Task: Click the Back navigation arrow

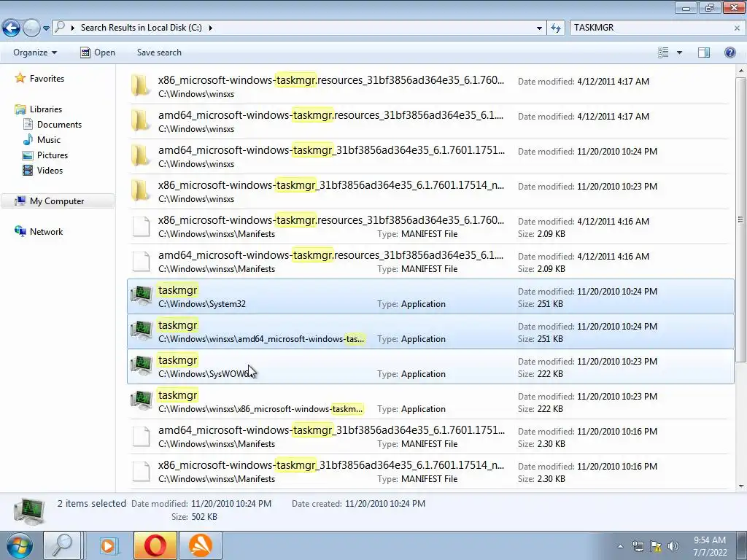Action: point(12,28)
